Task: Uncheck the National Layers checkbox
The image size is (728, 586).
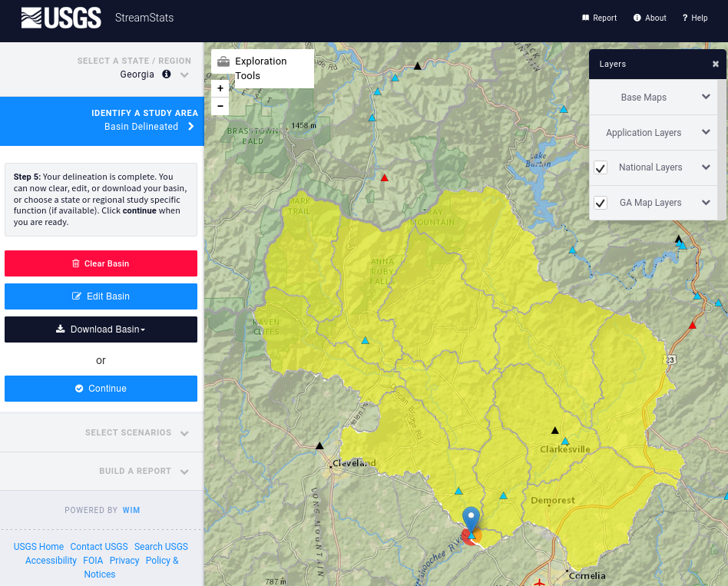Action: pos(601,167)
